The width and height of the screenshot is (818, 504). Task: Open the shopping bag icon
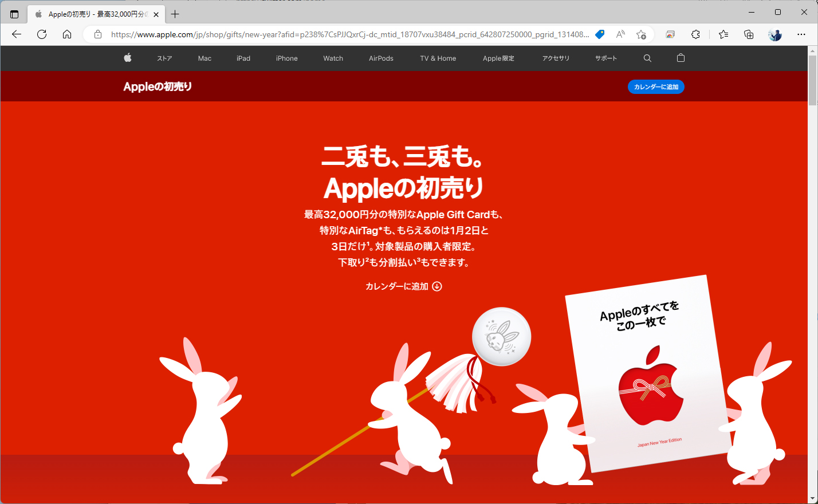point(680,58)
